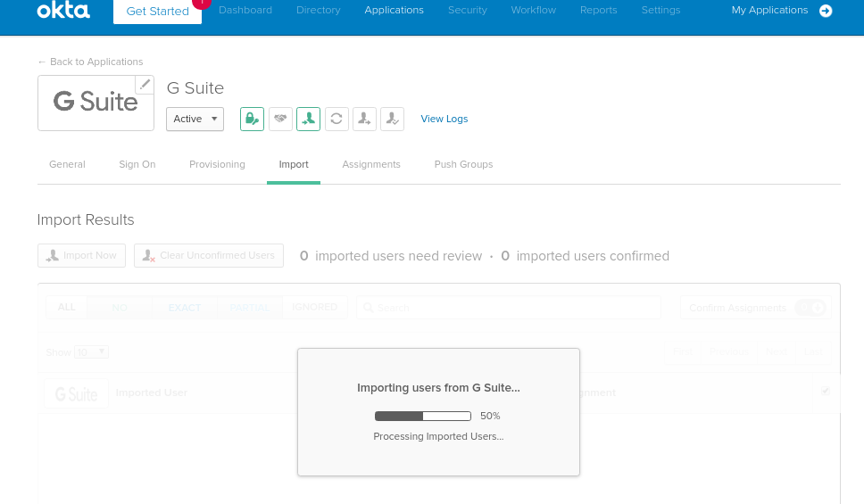Open the Dashboard menu

(245, 10)
